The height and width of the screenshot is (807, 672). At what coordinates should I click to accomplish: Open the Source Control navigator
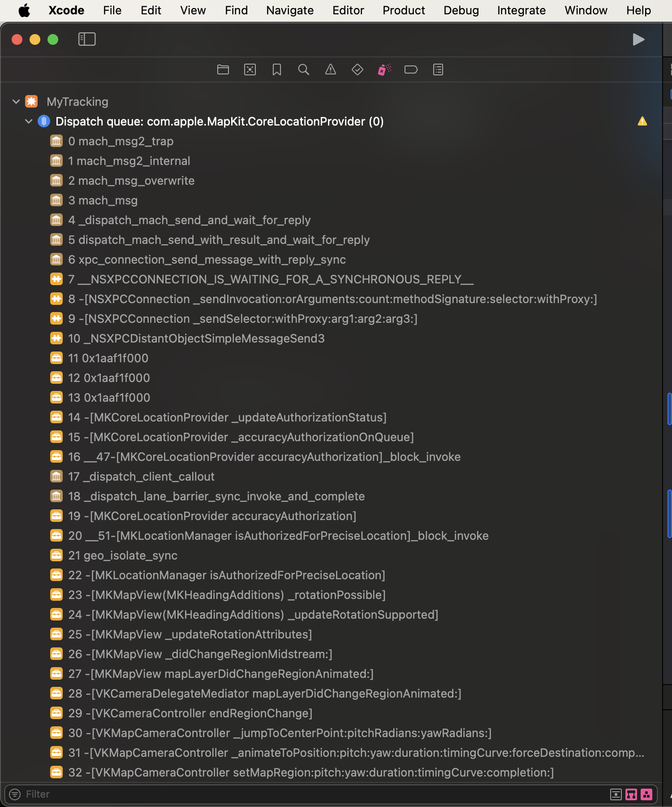(250, 69)
